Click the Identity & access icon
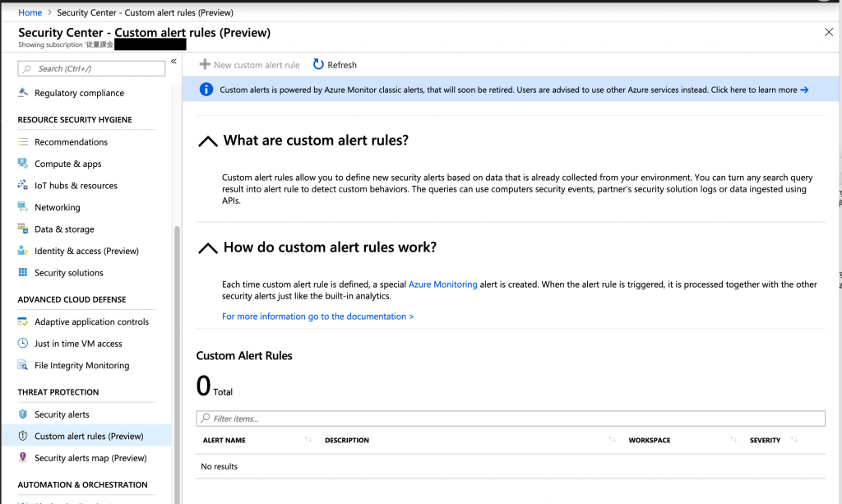 point(22,251)
